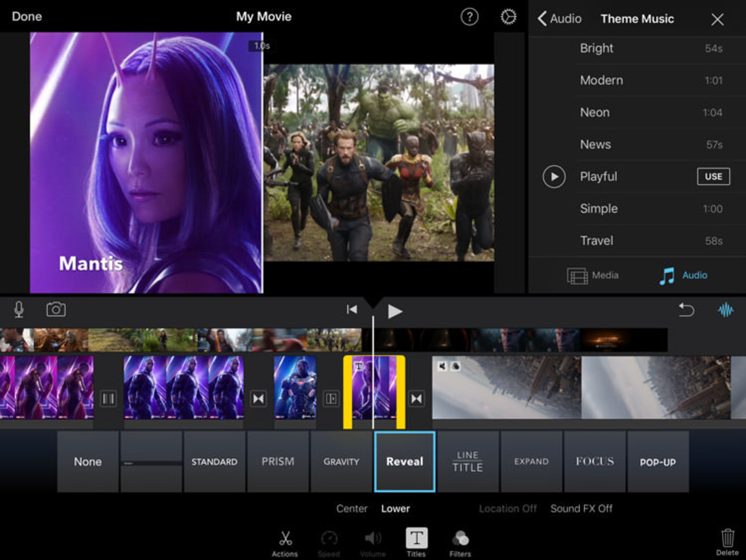
Task: Switch title position to Center
Action: coord(352,508)
